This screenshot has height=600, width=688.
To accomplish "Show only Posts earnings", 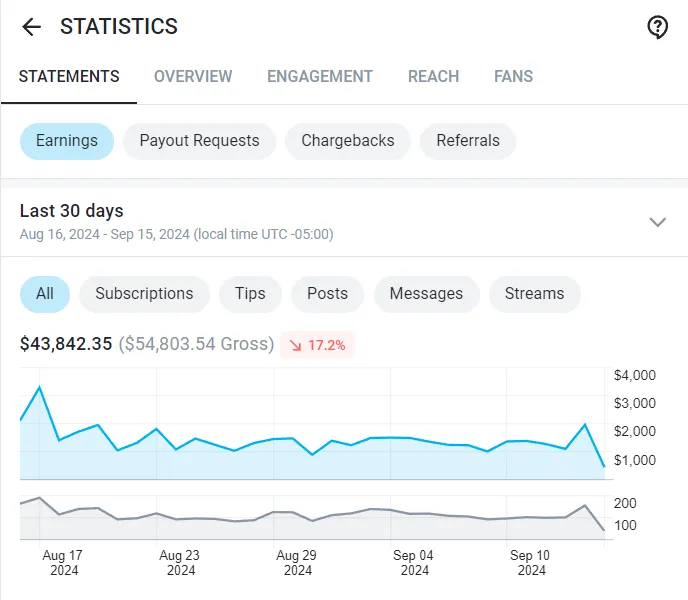I will pyautogui.click(x=327, y=294).
